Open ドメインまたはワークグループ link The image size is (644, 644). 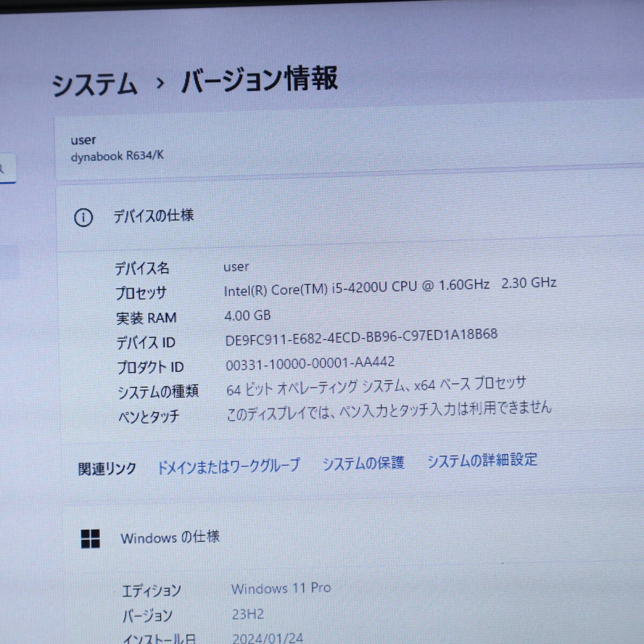(x=228, y=466)
